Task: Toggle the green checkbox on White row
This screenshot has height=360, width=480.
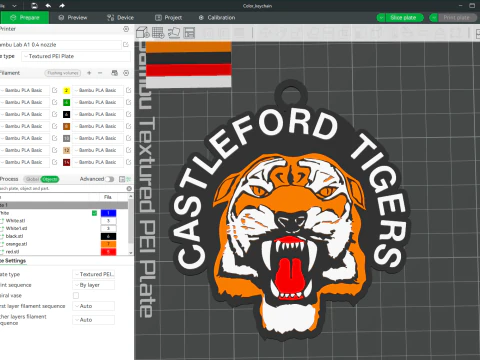Action: click(95, 213)
